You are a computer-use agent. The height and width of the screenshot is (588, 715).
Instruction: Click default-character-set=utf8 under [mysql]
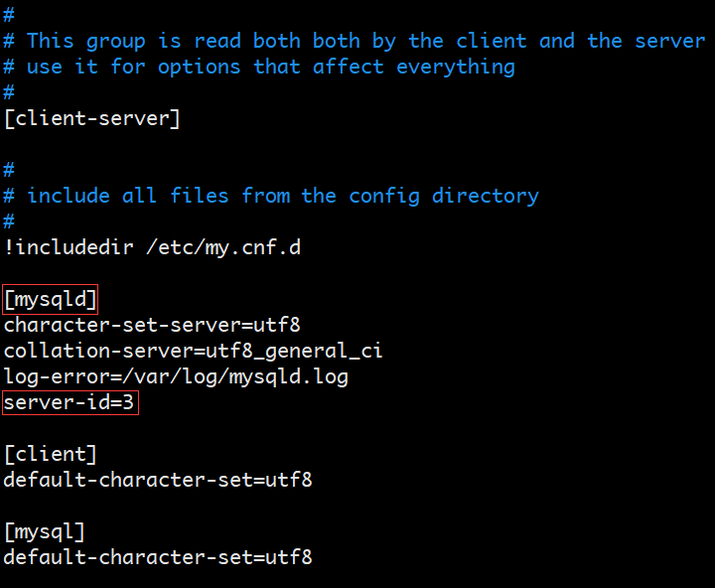click(158, 557)
